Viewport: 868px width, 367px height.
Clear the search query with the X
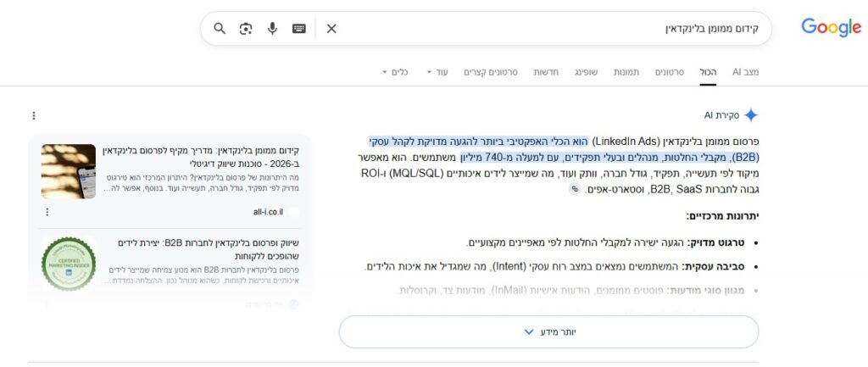[331, 28]
